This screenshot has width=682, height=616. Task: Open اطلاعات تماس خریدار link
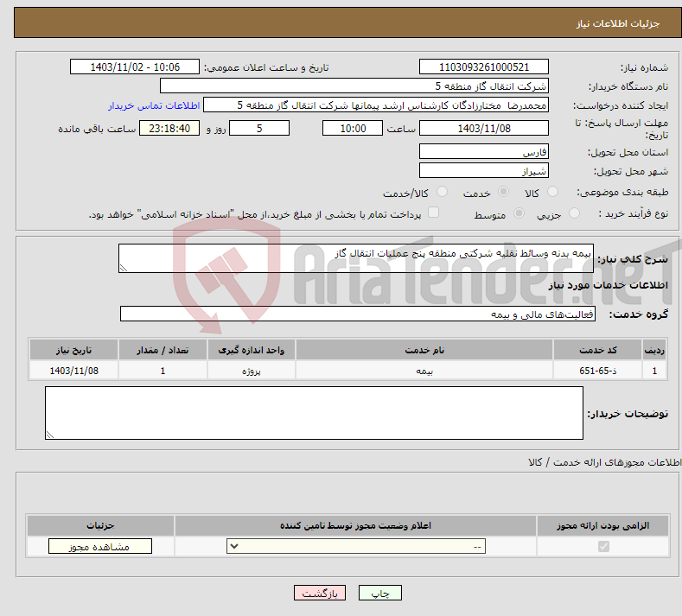(x=154, y=105)
